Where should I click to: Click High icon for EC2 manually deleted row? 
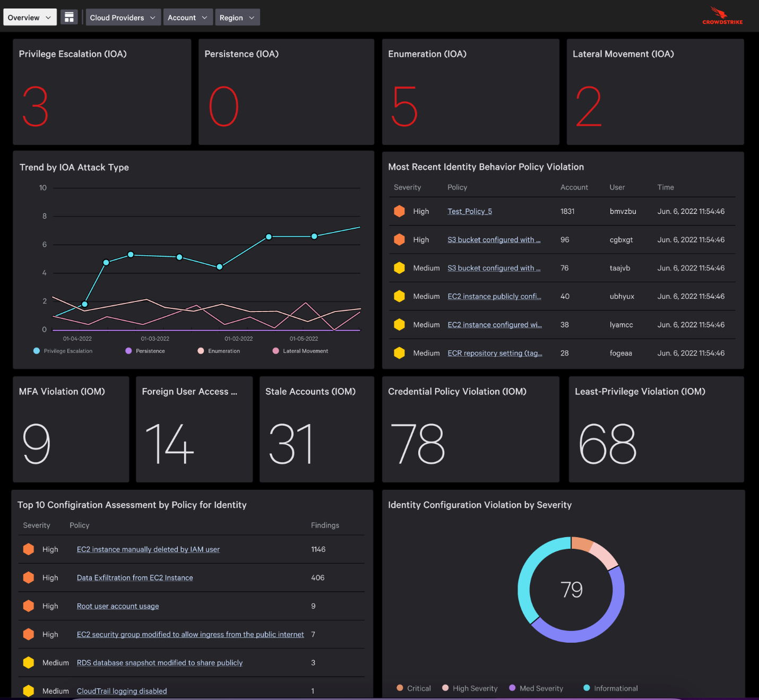(29, 549)
